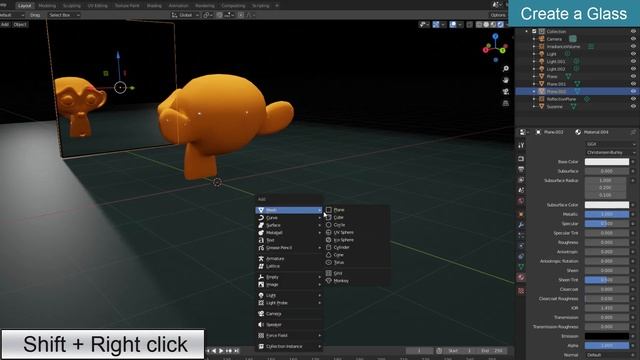This screenshot has height=360, width=640.
Task: Toggle visibility of Camera in outliner
Action: pos(633,39)
